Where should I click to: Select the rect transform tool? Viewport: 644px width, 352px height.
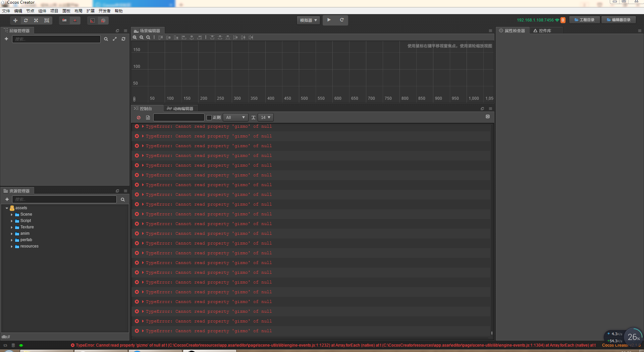point(47,20)
